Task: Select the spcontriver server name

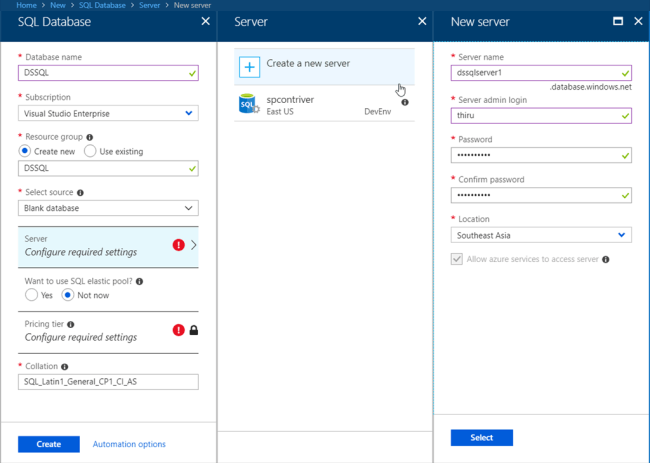Action: tap(290, 99)
